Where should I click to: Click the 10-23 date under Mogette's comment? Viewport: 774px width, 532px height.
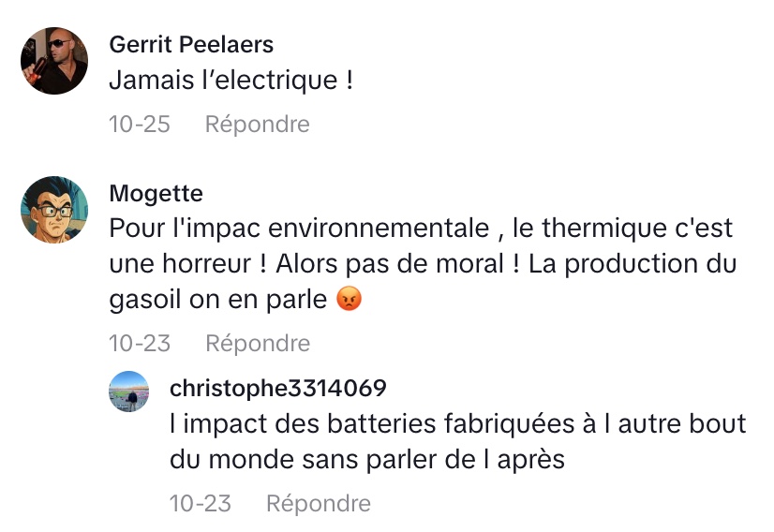(140, 343)
